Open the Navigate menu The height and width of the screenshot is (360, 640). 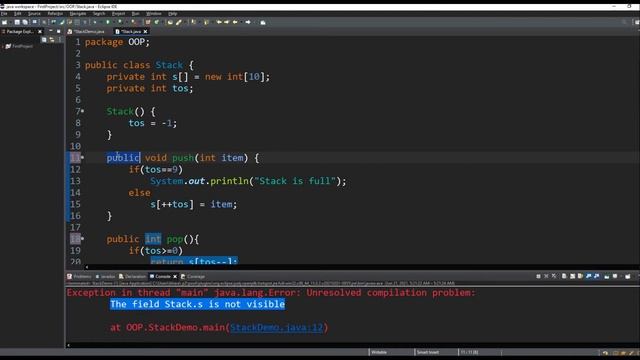78,14
